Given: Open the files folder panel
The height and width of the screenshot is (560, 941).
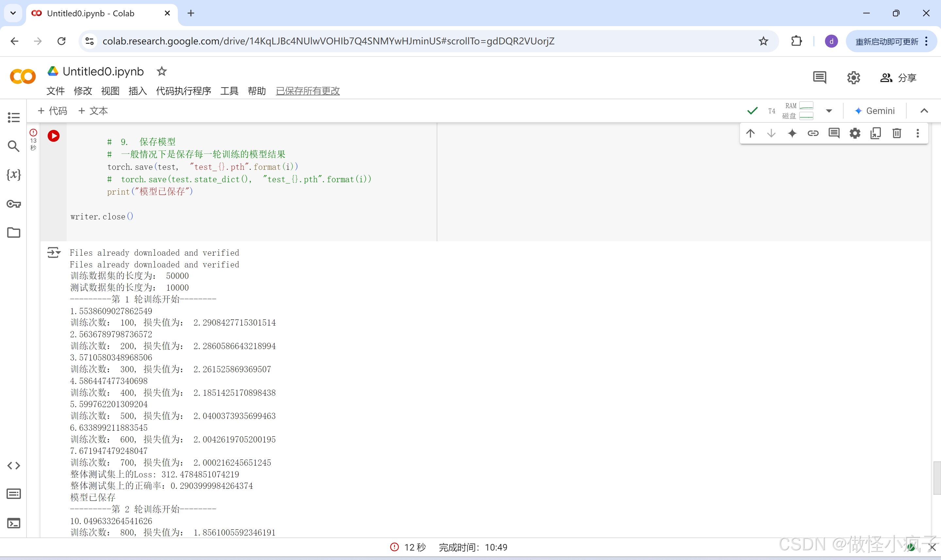Looking at the screenshot, I should 14,232.
